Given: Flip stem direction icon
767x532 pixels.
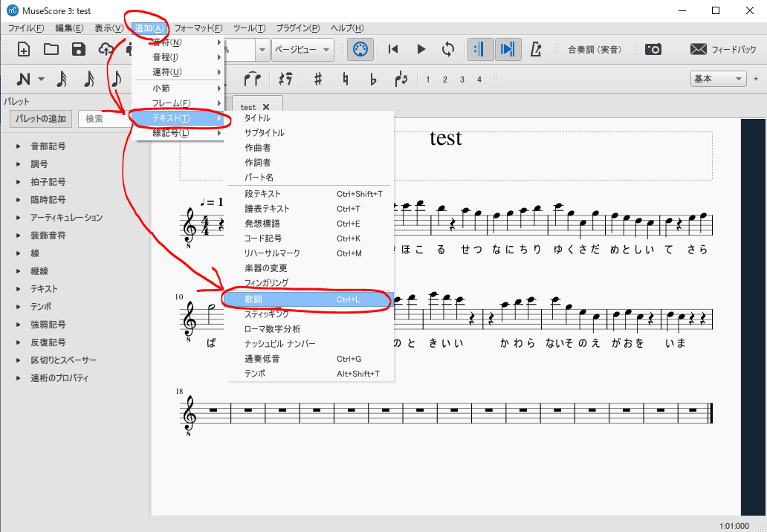Looking at the screenshot, I should click(x=401, y=79).
